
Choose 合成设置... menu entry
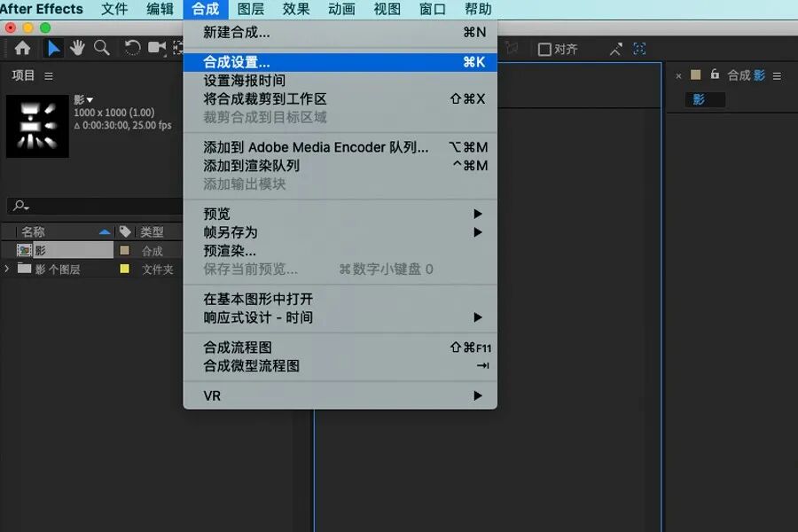pyautogui.click(x=340, y=62)
